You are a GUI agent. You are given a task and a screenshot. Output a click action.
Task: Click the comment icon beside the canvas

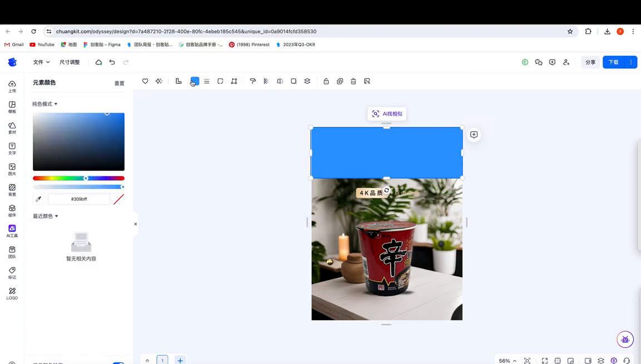click(474, 134)
